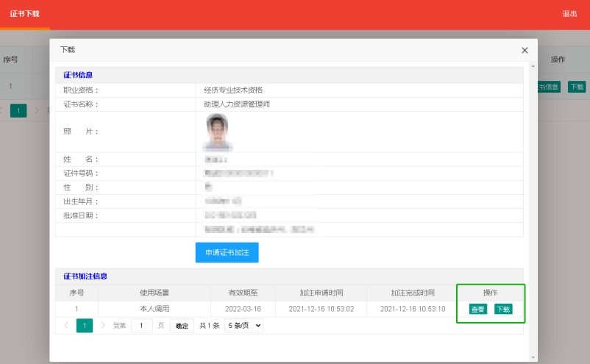Go to next page in annotation table
The image size is (590, 364).
click(103, 325)
